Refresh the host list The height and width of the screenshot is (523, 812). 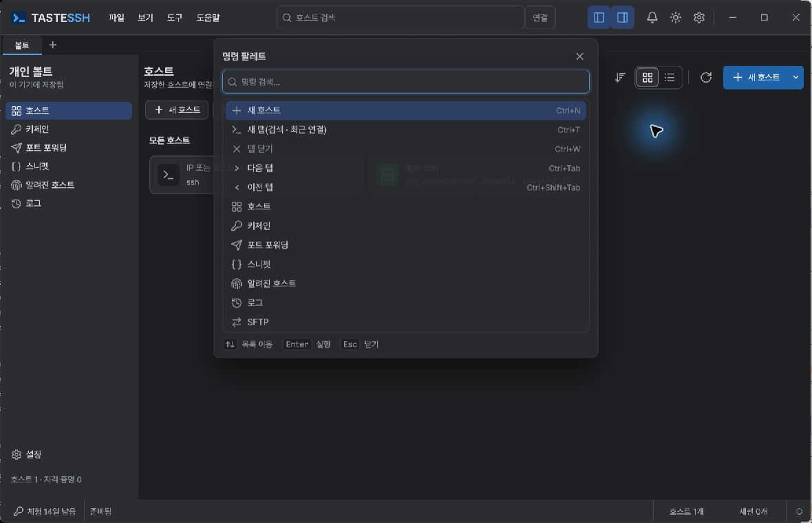(706, 78)
